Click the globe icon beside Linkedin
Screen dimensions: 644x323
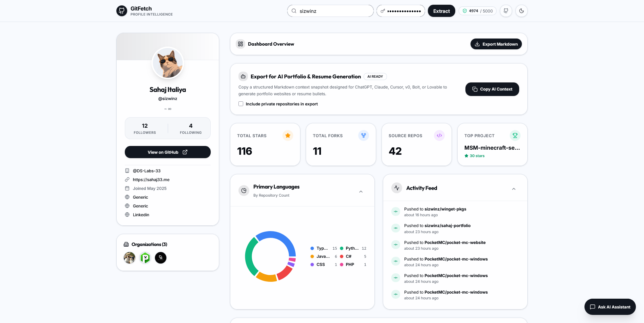[127, 215]
